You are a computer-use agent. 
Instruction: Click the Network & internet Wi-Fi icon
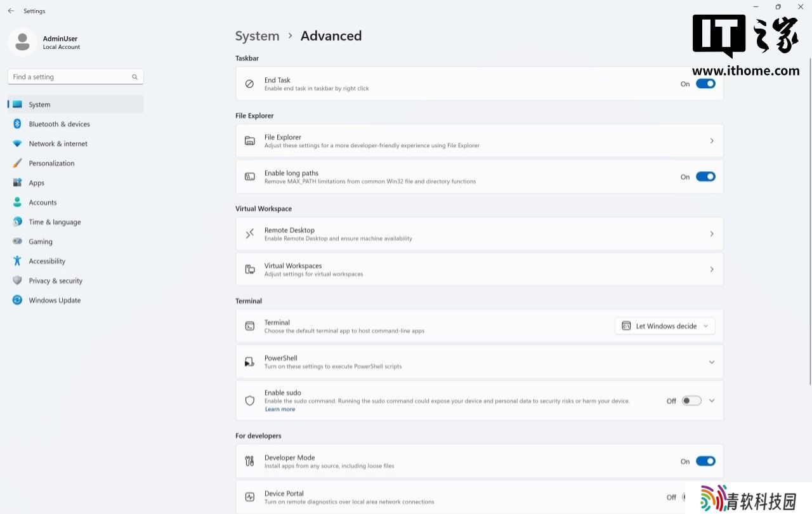[17, 144]
